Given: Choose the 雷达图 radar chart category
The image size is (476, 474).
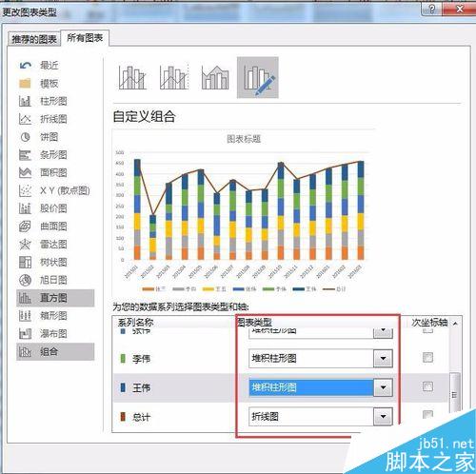Looking at the screenshot, I should [55, 244].
